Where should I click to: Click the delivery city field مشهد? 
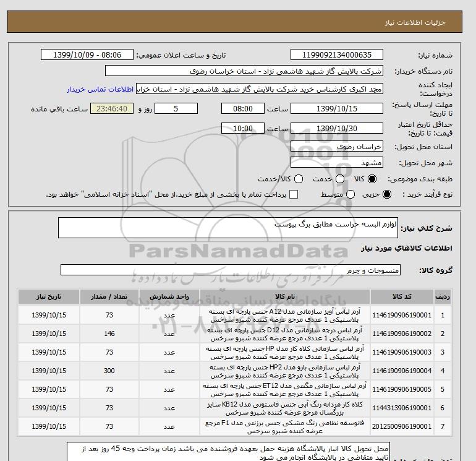coord(337,163)
